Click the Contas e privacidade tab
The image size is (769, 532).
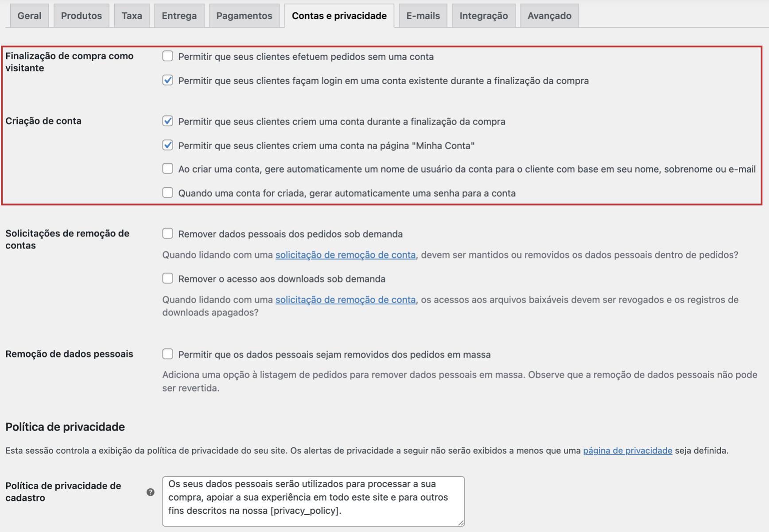tap(339, 16)
